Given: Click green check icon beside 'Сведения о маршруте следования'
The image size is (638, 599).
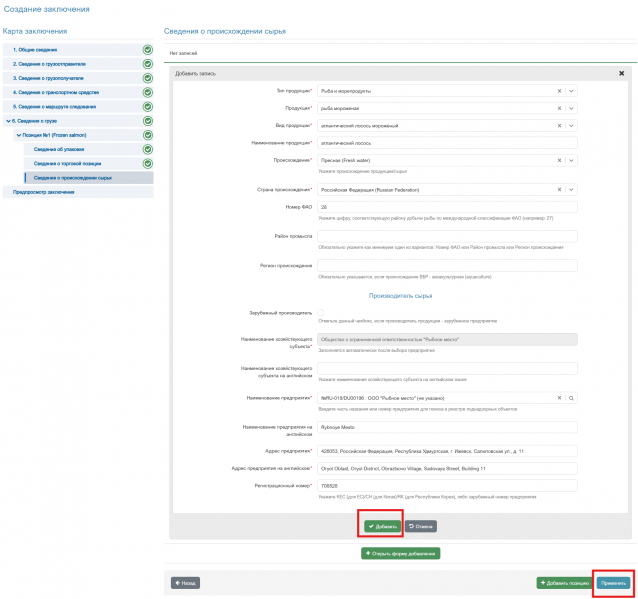Looking at the screenshot, I should point(148,107).
